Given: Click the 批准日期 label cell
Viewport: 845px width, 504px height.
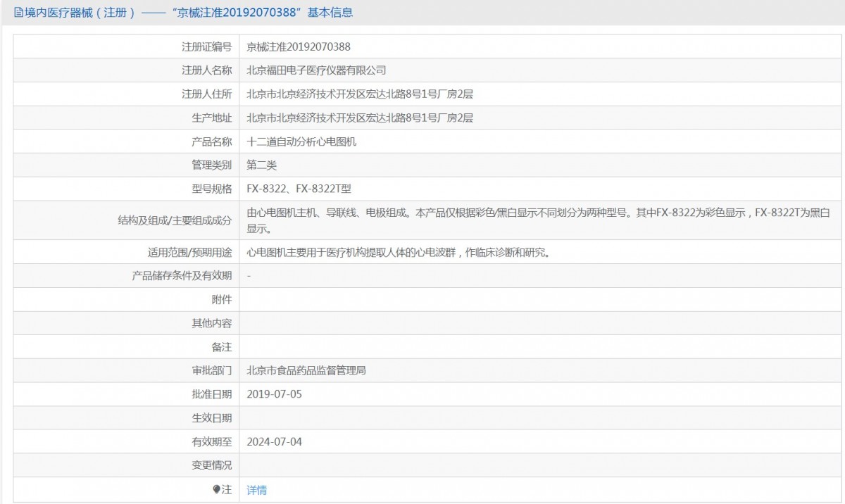Looking at the screenshot, I should [127, 394].
